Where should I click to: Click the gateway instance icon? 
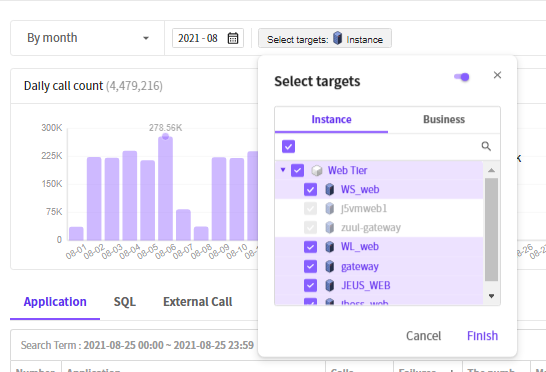[x=329, y=266]
